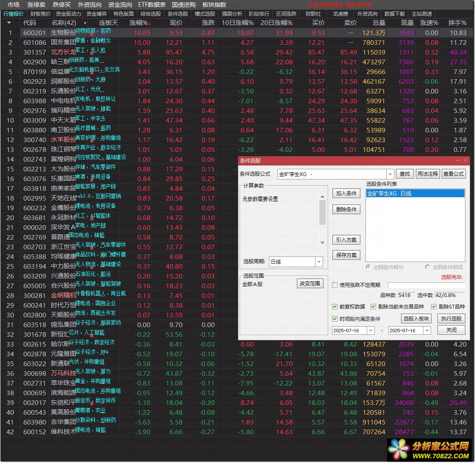Click the 选股入板块 button

coord(416,319)
